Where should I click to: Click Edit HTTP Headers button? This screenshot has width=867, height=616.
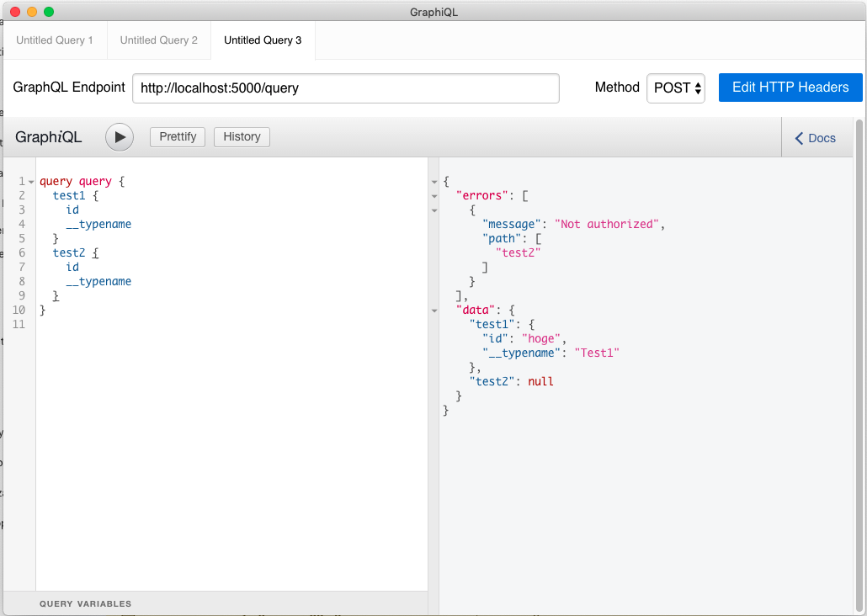pyautogui.click(x=790, y=88)
